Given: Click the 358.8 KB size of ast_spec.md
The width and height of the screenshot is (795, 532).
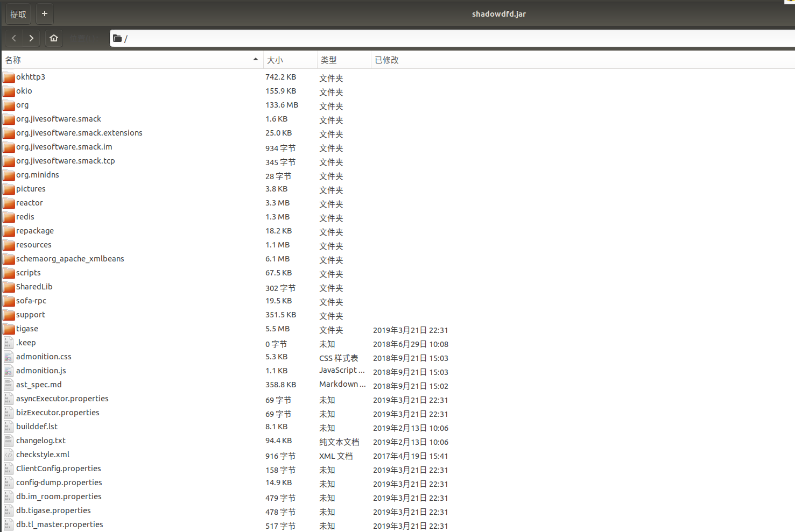Looking at the screenshot, I should 280,385.
